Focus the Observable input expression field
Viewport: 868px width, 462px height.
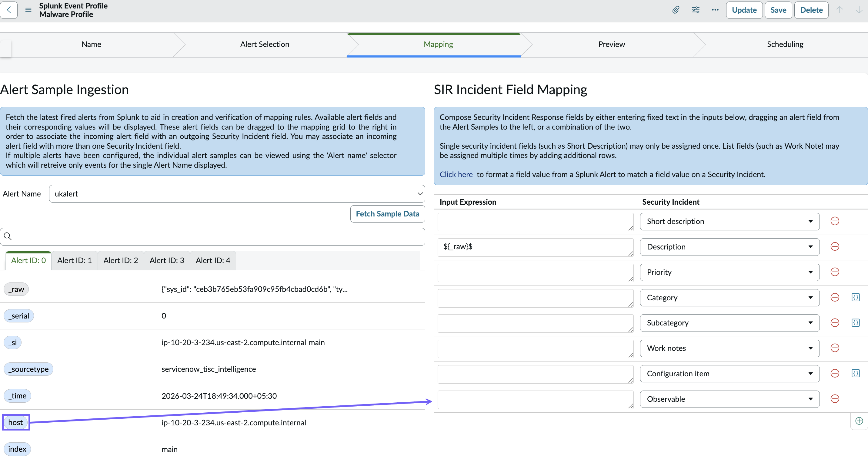(536, 399)
